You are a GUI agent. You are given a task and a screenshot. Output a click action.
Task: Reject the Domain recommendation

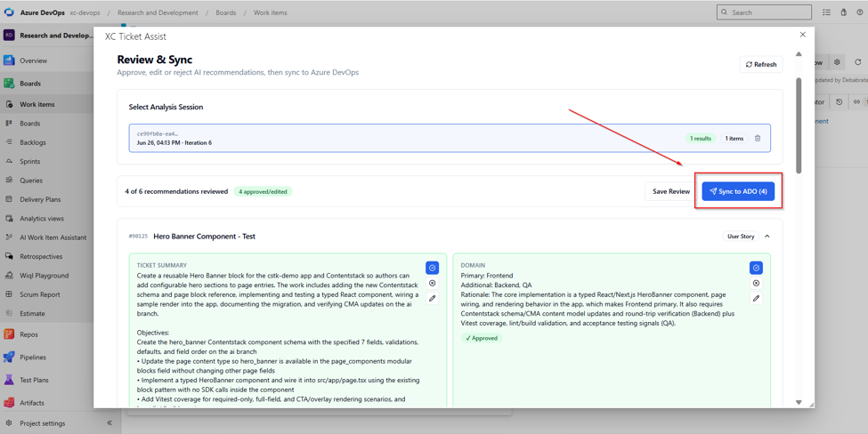pyautogui.click(x=756, y=283)
